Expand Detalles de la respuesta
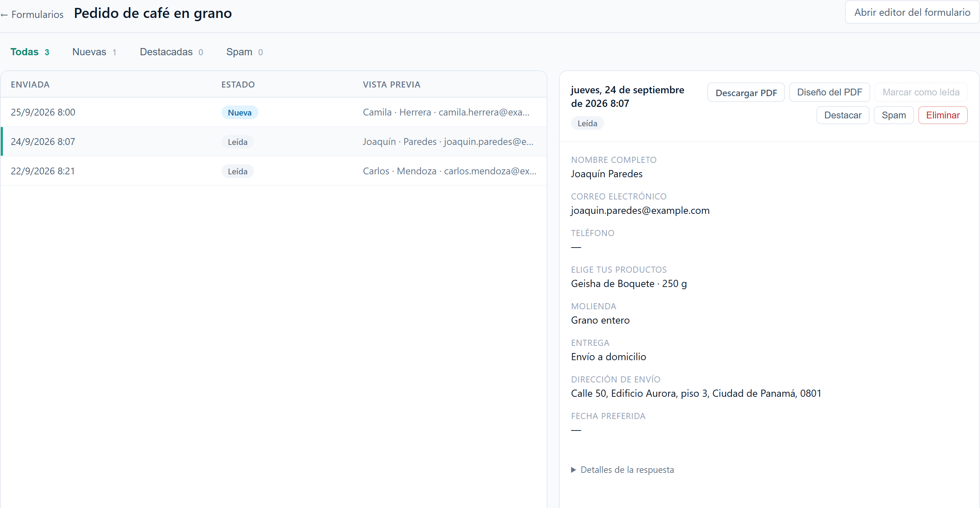 [x=622, y=470]
